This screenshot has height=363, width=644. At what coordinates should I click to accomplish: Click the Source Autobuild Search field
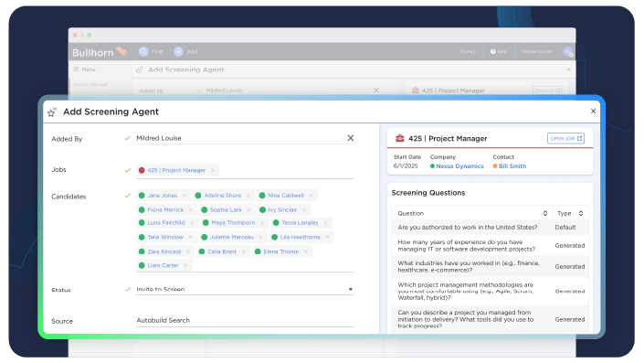tap(245, 320)
